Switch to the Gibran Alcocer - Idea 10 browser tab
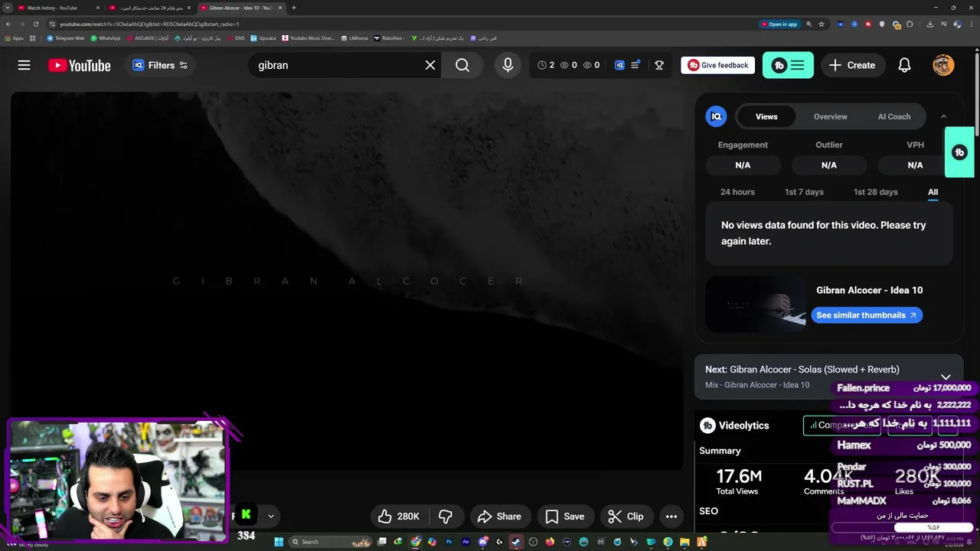Viewport: 980px width, 551px height. pos(240,8)
